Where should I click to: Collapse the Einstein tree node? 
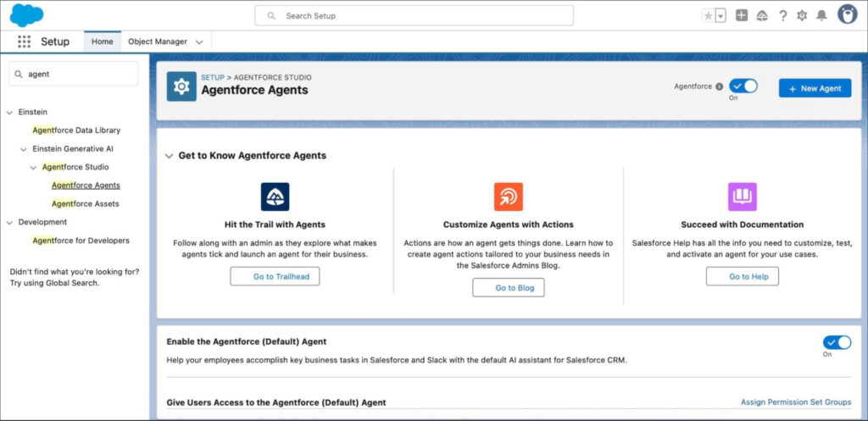click(x=9, y=112)
